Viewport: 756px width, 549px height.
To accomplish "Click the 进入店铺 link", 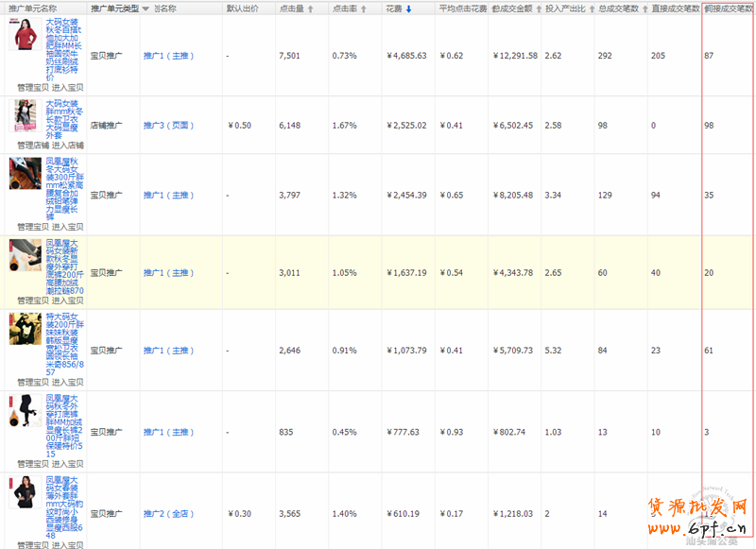I will [67, 146].
